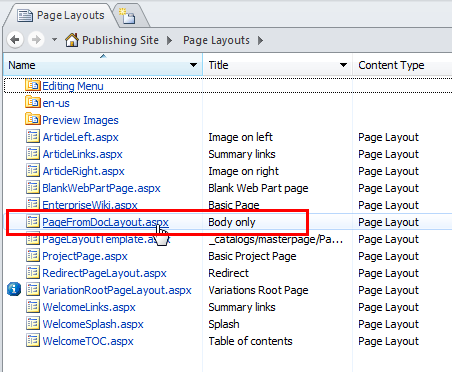Select the 'Body only' title cell
The width and height of the screenshot is (452, 372).
pyautogui.click(x=232, y=222)
